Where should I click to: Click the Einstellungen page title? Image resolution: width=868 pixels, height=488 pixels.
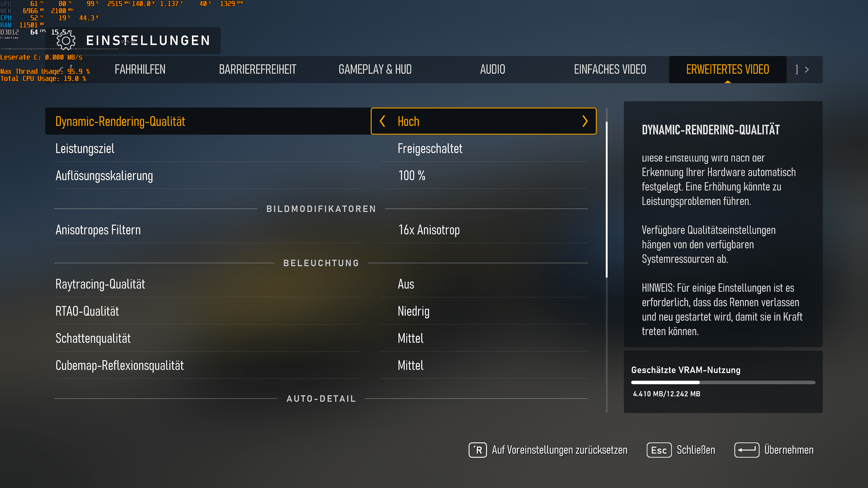coord(148,41)
